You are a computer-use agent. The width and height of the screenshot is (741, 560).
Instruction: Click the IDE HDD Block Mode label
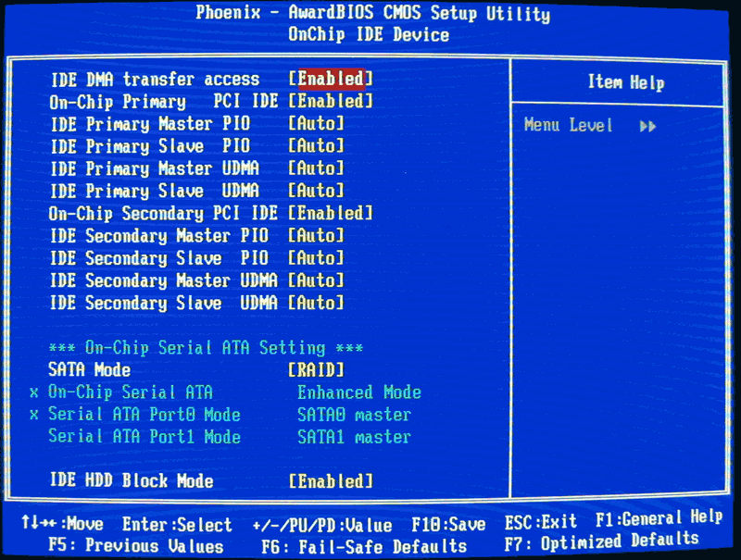point(132,481)
